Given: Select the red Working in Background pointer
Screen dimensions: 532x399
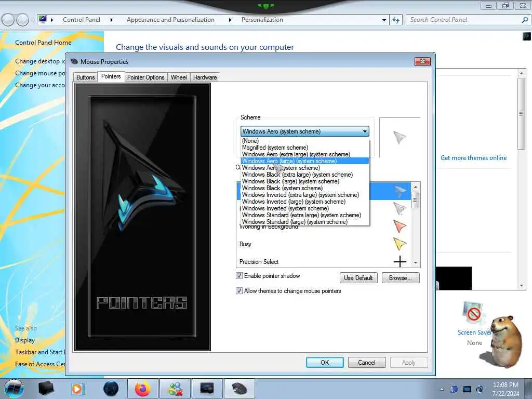Looking at the screenshot, I should click(400, 227).
